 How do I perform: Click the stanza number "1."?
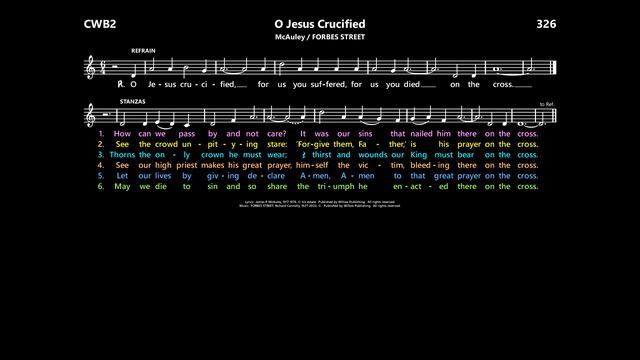(101, 133)
